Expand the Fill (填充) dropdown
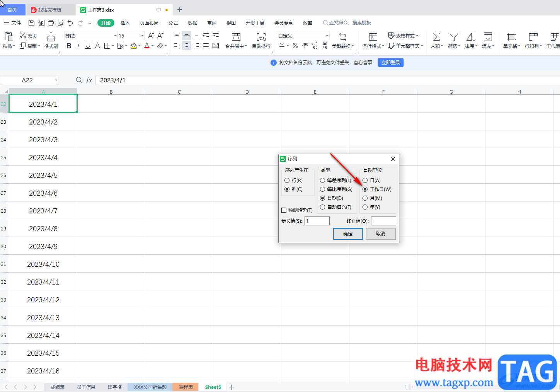560x392 pixels. (x=494, y=46)
